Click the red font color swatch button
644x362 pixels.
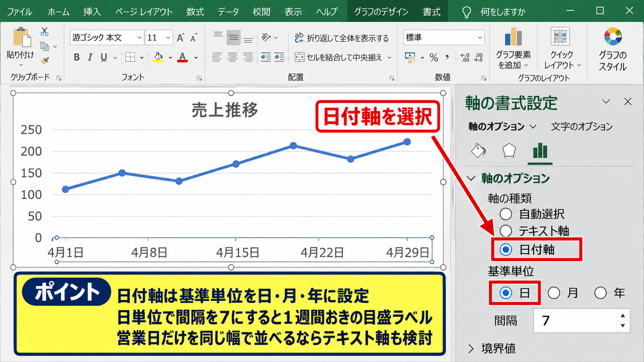(x=183, y=57)
